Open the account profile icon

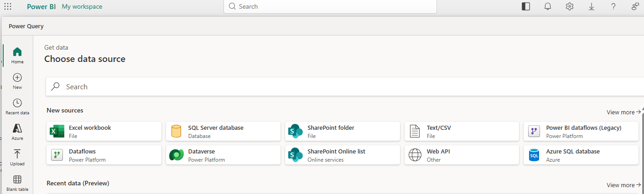click(635, 6)
